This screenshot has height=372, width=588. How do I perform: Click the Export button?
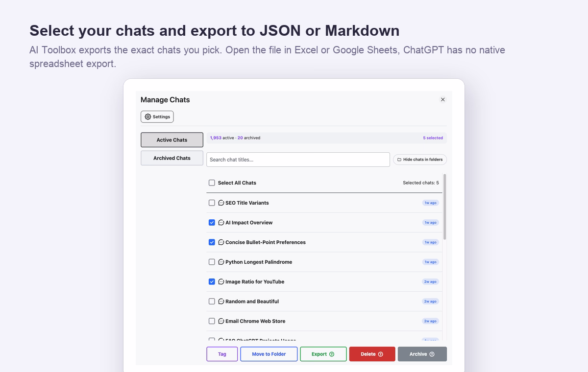[x=323, y=354]
